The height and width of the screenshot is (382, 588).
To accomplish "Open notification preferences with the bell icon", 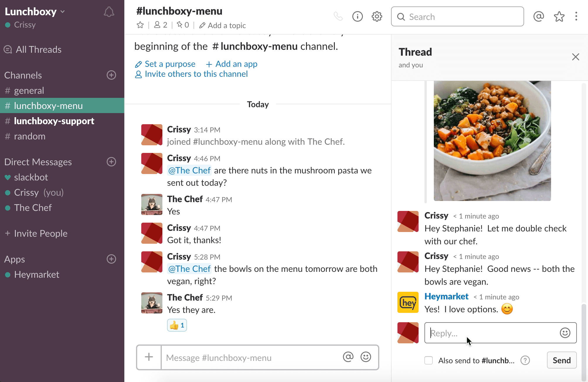I will point(109,12).
